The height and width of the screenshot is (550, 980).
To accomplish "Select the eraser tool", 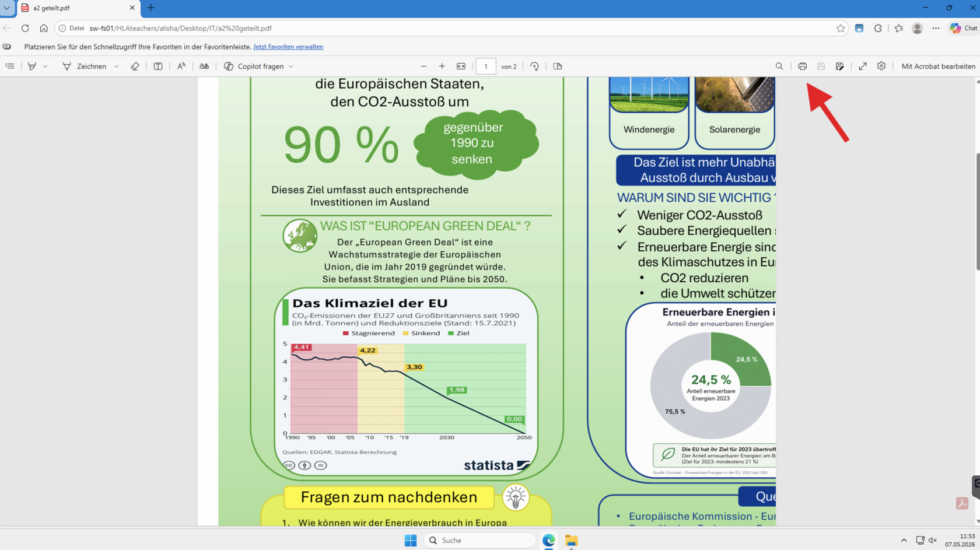I will tap(135, 66).
